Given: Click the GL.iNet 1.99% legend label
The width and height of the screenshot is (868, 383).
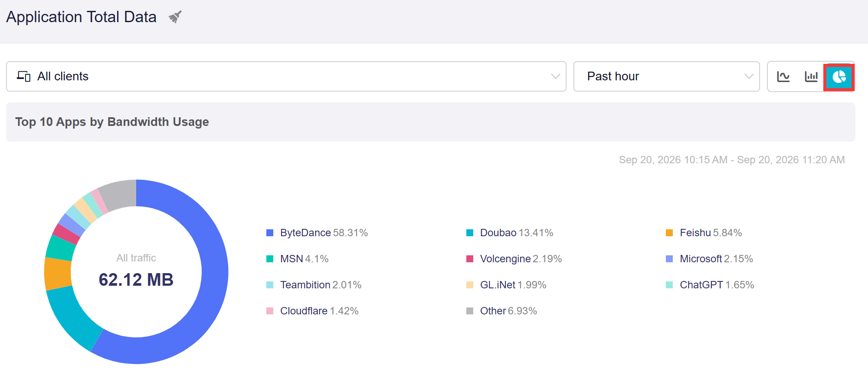Looking at the screenshot, I should (513, 285).
